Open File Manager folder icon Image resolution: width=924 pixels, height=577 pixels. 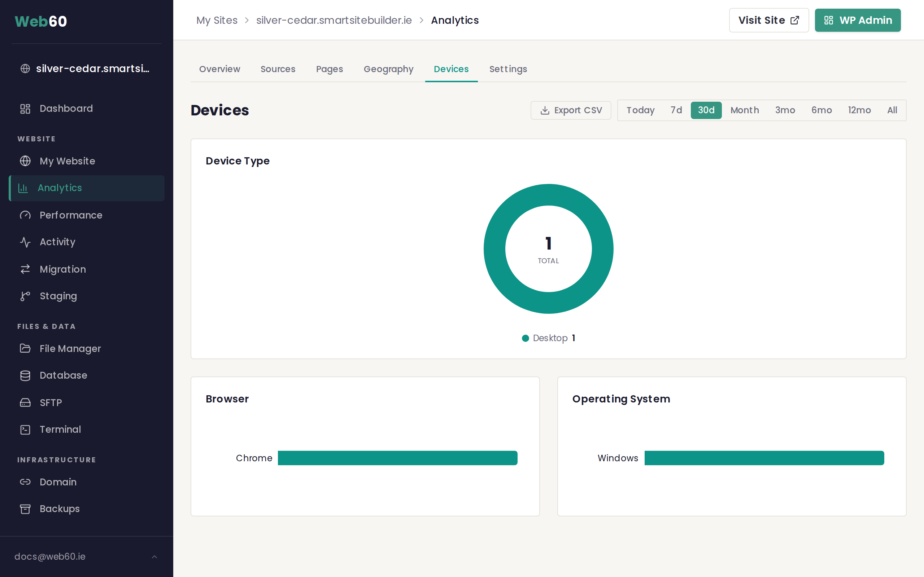pyautogui.click(x=25, y=348)
